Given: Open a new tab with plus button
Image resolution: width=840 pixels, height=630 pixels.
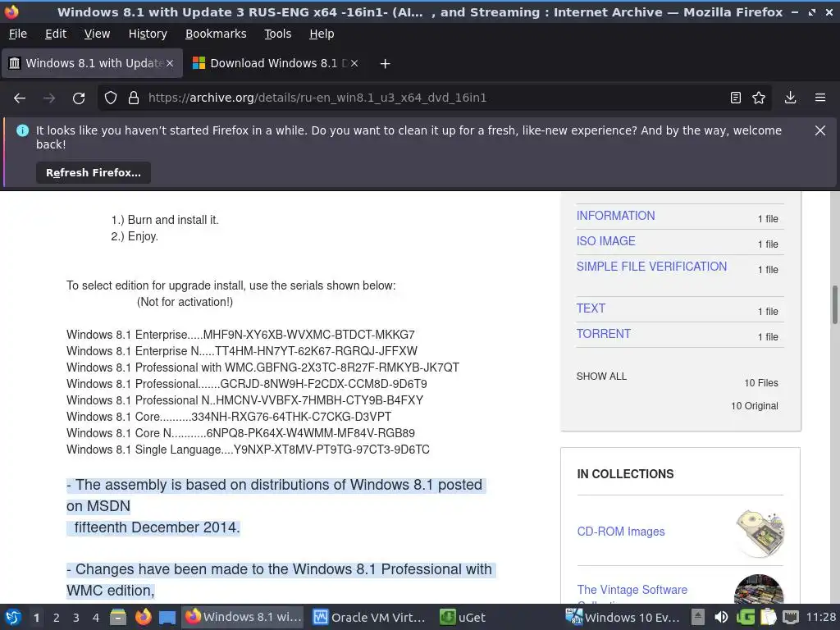Looking at the screenshot, I should coord(385,64).
